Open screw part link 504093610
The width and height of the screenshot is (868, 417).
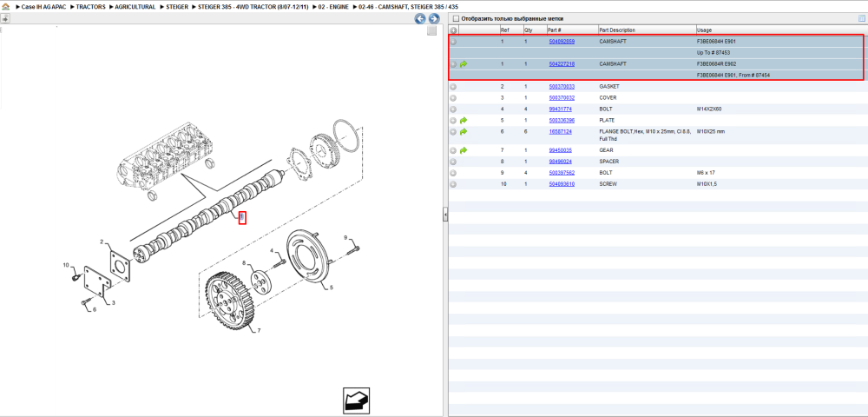click(x=562, y=184)
